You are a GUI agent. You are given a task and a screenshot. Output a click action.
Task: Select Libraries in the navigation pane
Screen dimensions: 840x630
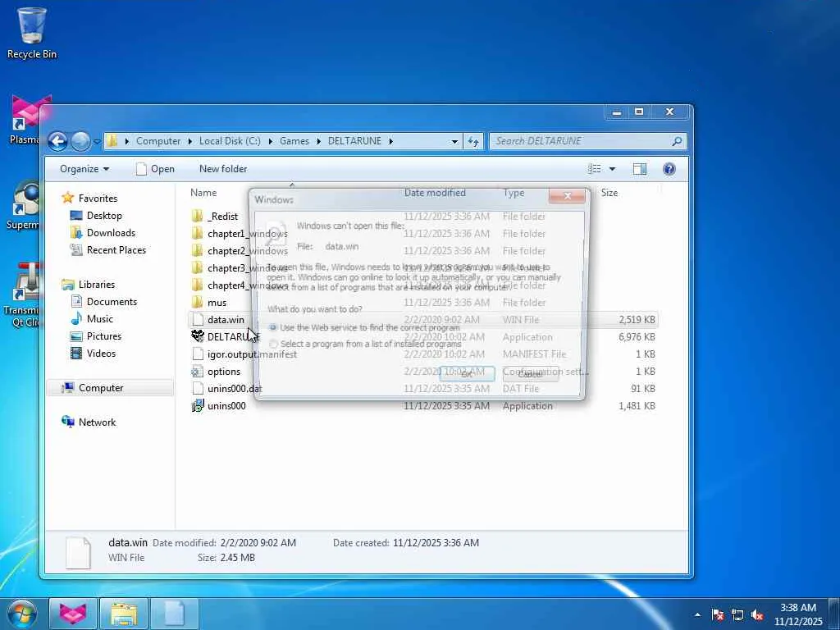click(x=89, y=285)
